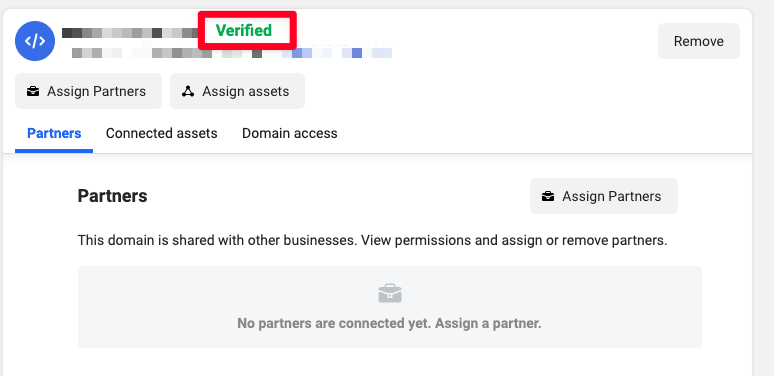Click the blurred domain name title
The width and height of the screenshot is (774, 376).
click(x=130, y=33)
